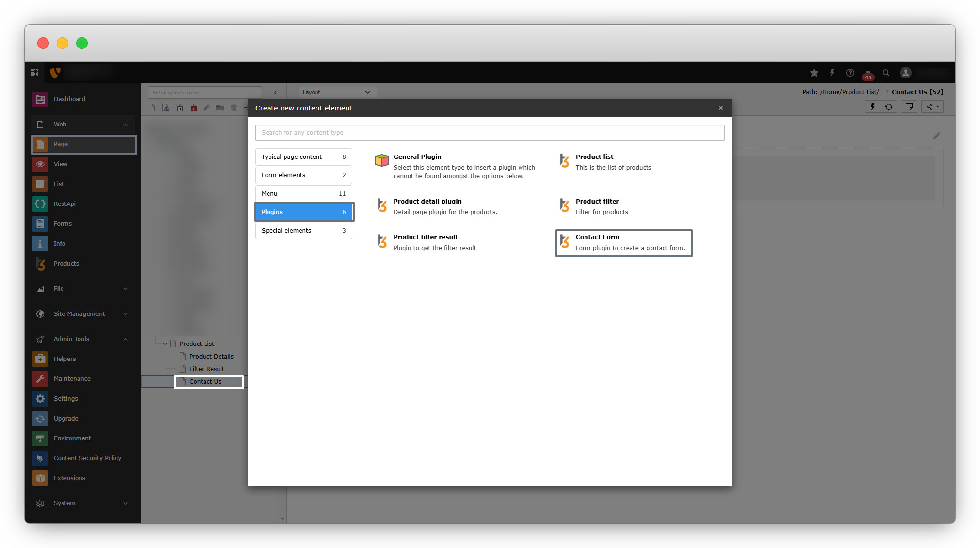Open the Extensions module
980x548 pixels.
pos(69,478)
